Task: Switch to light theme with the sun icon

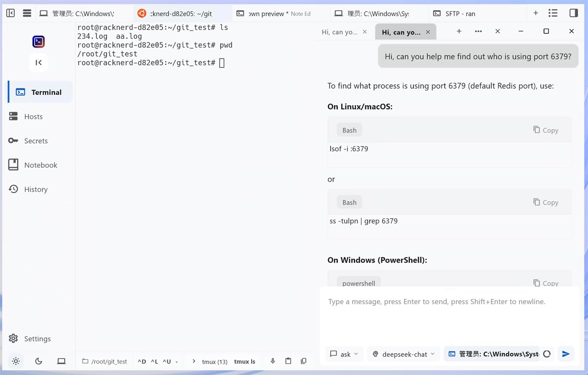Action: pos(16,361)
